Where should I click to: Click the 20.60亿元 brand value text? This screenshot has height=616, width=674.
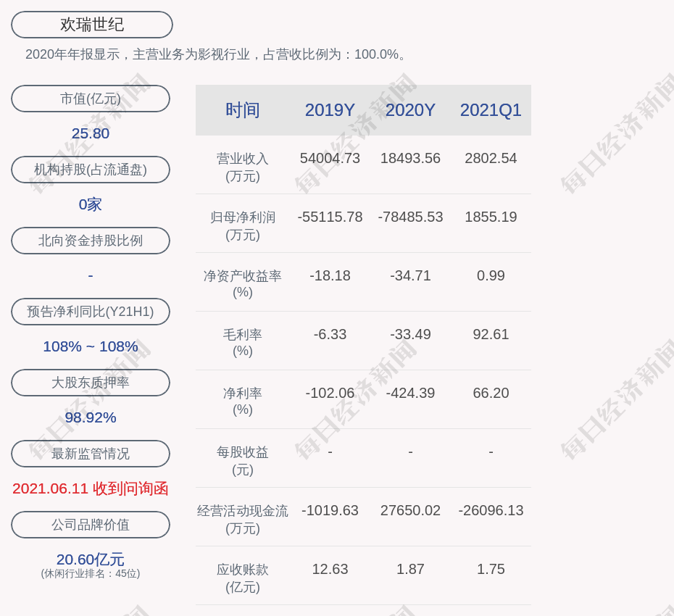coord(91,559)
